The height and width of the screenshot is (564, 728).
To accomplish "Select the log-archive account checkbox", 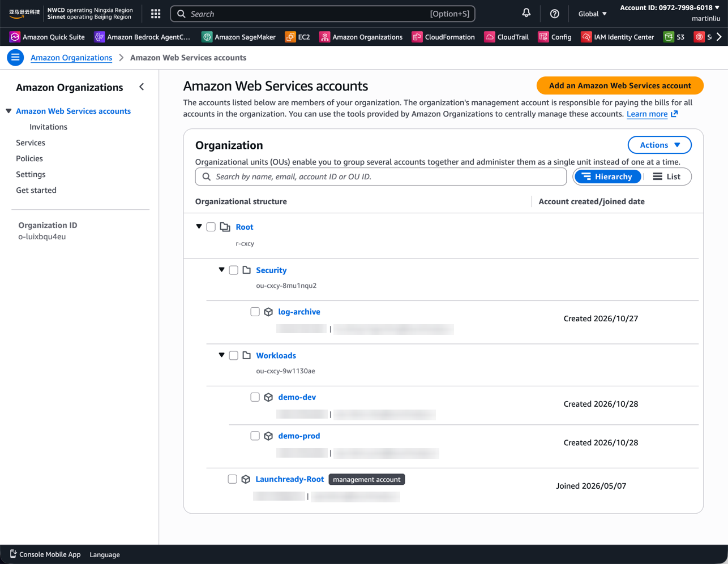I will point(255,312).
